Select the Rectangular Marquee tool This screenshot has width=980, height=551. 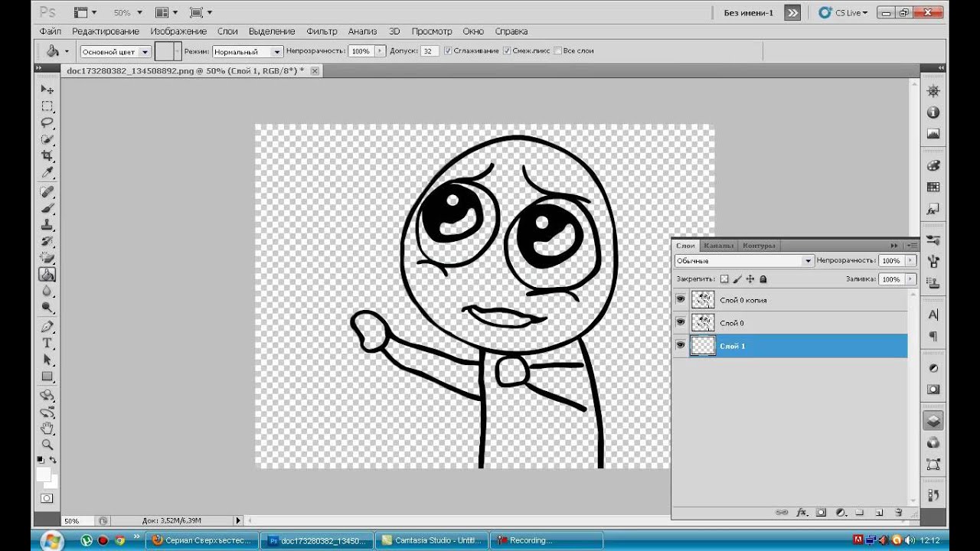(x=47, y=106)
